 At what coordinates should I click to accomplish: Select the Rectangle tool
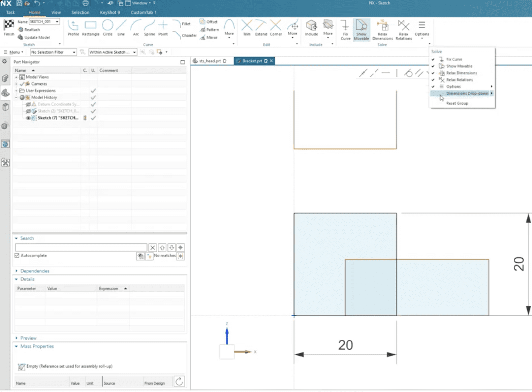point(91,28)
